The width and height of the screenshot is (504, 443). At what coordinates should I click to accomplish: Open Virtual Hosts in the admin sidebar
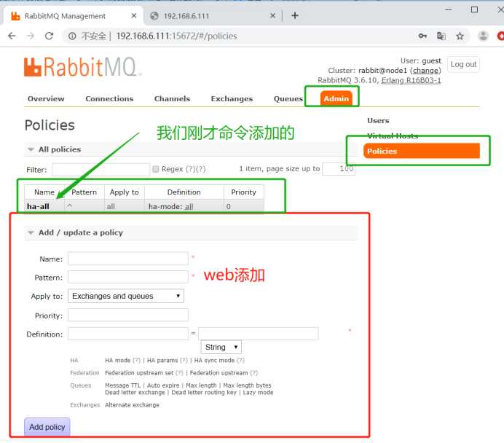pos(393,136)
